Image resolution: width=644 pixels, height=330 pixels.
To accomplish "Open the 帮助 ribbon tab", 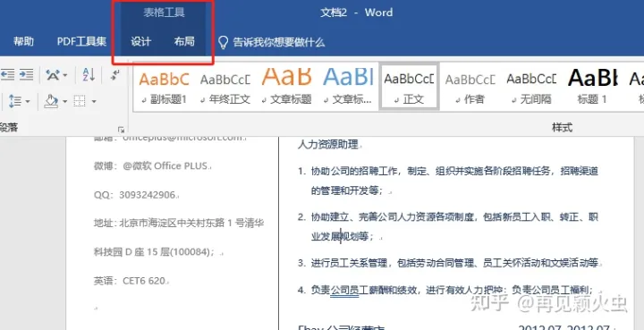I will point(23,41).
